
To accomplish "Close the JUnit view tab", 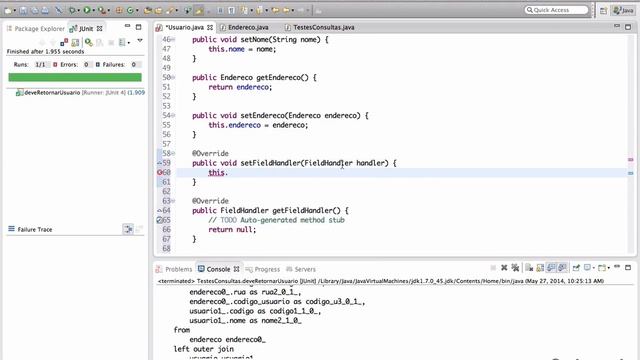I will (100, 29).
